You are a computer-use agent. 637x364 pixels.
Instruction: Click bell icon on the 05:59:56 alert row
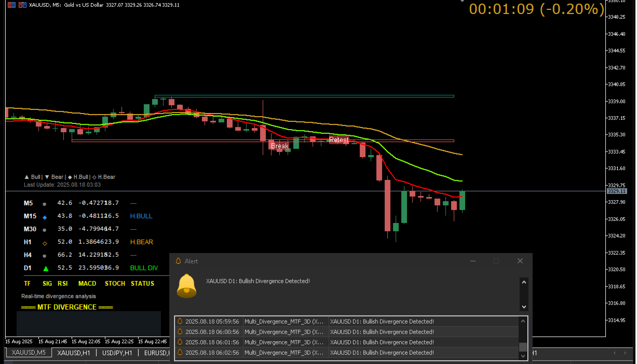(180, 321)
